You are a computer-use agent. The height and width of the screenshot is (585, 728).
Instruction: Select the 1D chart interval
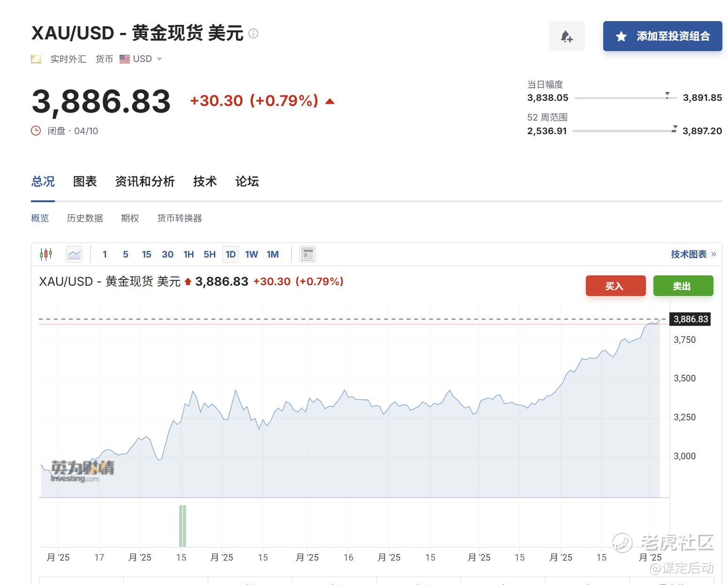pos(230,254)
